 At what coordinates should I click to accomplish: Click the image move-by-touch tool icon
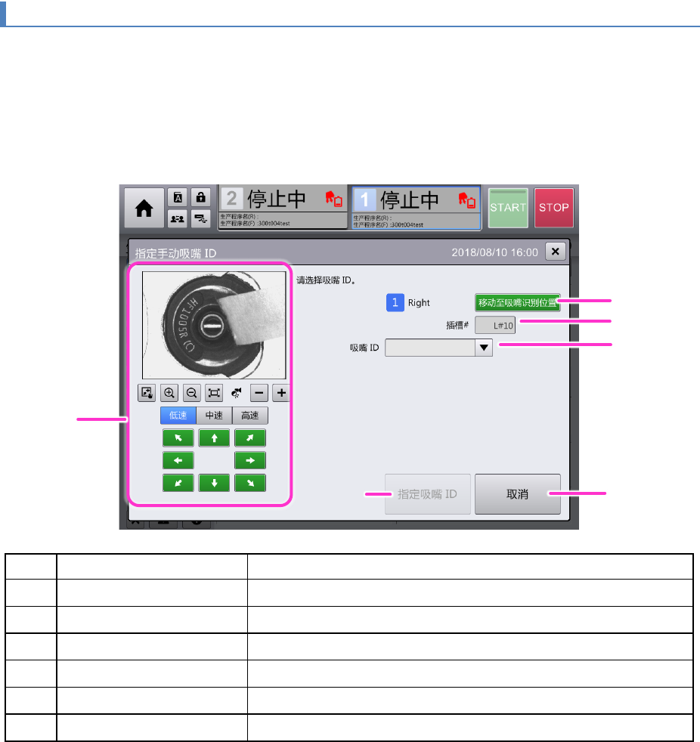coord(147,393)
